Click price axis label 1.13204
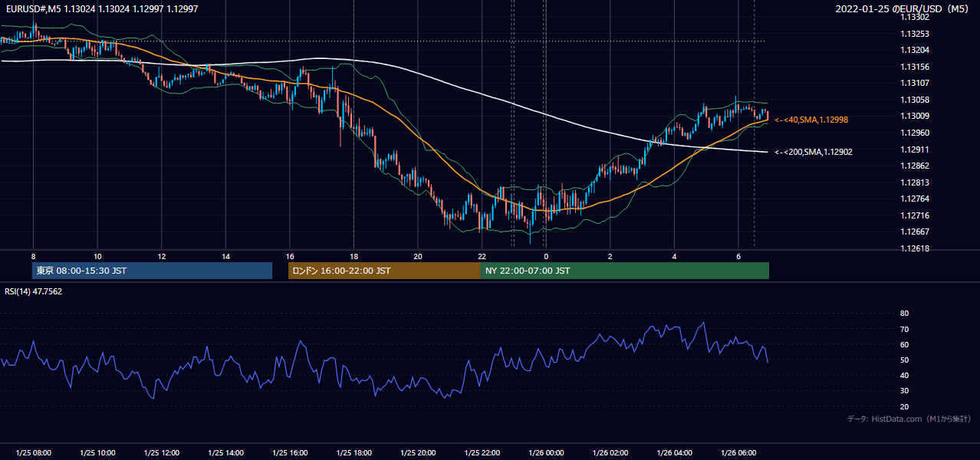The height and width of the screenshot is (460, 980). pos(915,50)
